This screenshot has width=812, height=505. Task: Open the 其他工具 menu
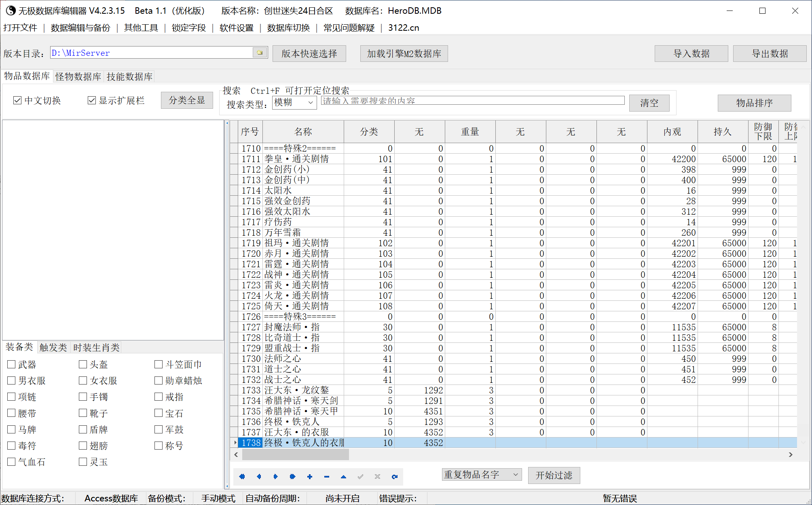click(141, 27)
